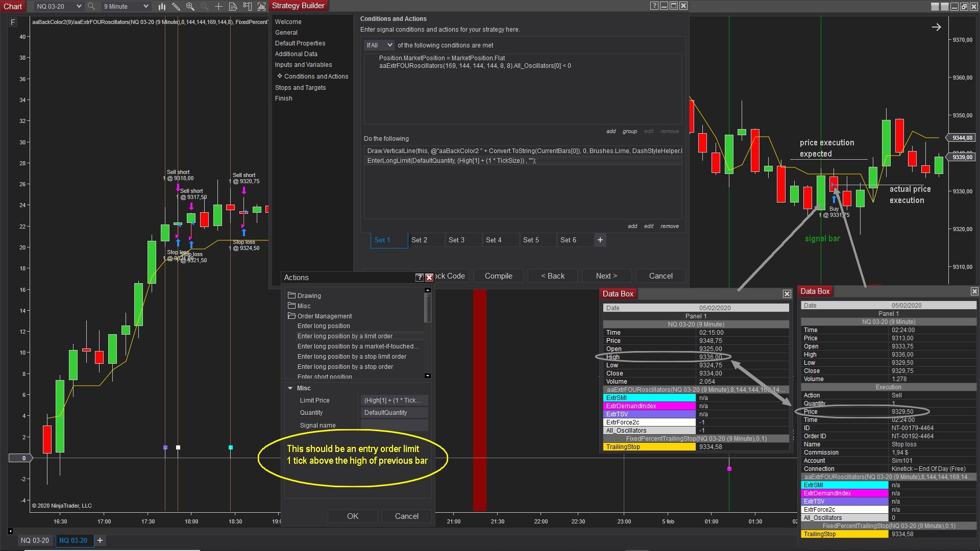Image resolution: width=980 pixels, height=551 pixels.
Task: Add a new condition set tab
Action: 600,240
